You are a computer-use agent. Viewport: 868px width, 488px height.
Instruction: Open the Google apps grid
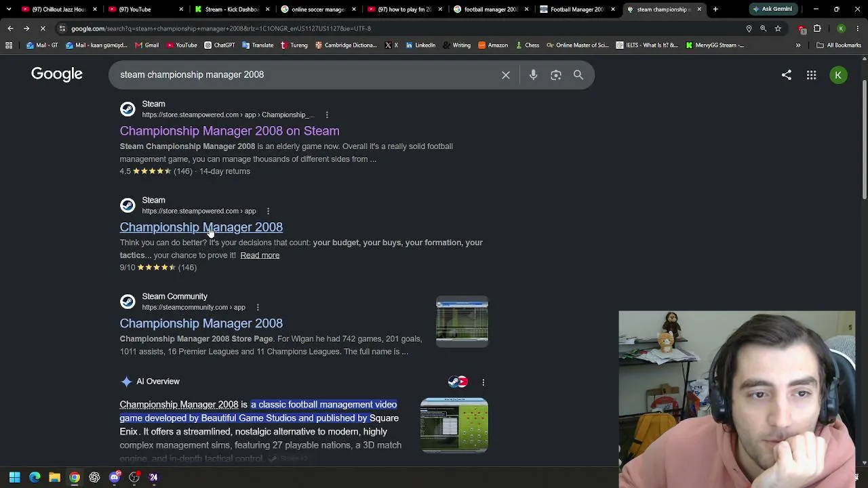click(811, 75)
